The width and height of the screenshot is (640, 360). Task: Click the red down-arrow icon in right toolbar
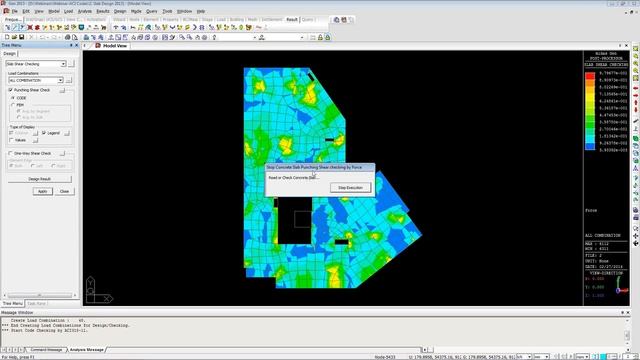click(636, 110)
